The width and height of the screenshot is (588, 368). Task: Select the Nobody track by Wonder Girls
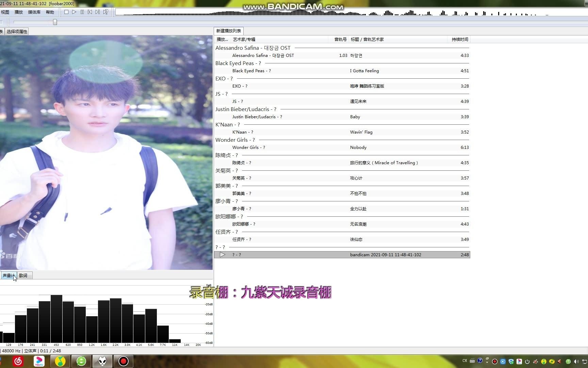(342, 147)
